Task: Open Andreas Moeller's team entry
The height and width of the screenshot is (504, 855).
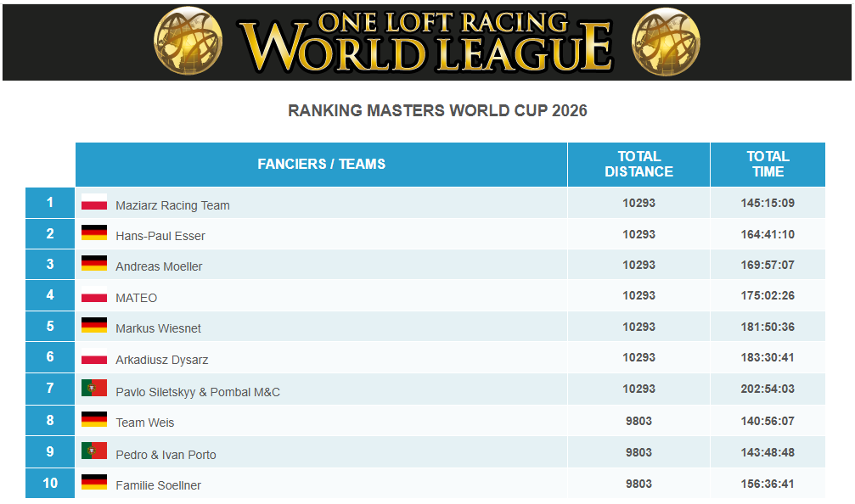Action: 159,266
